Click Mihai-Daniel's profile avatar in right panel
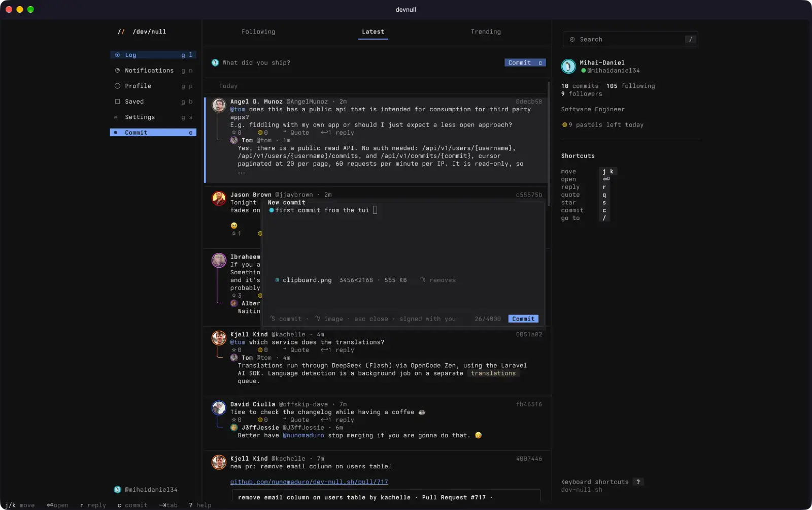 [x=568, y=66]
